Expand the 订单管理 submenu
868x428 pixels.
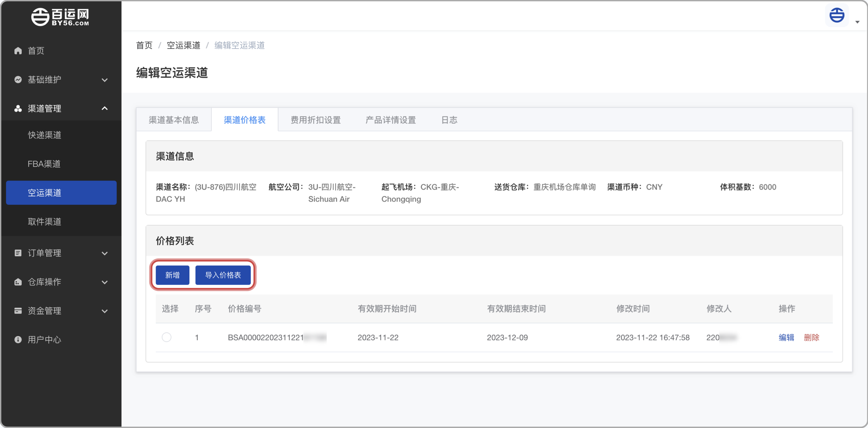tap(104, 253)
